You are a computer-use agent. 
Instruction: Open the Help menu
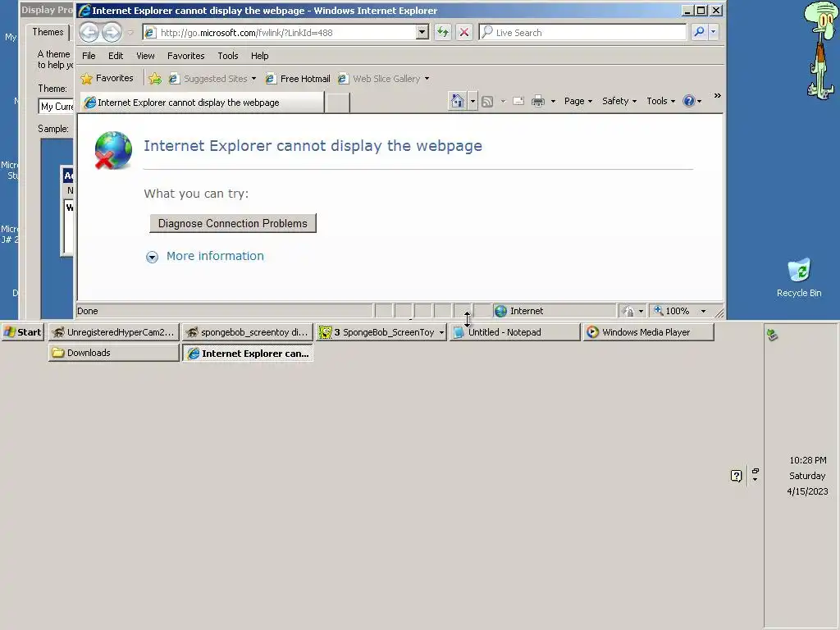coord(259,56)
